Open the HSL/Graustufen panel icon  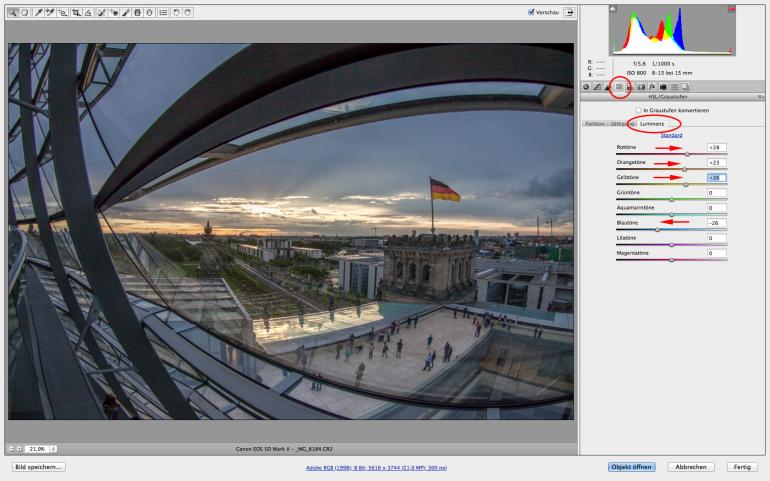[619, 87]
